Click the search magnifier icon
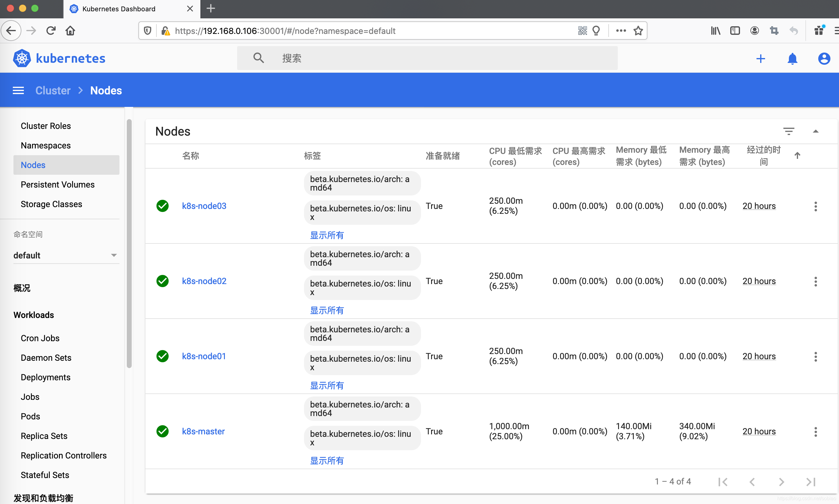This screenshot has width=839, height=504. [x=258, y=58]
